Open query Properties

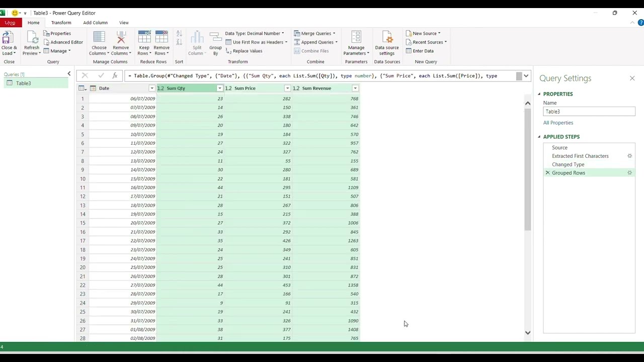(57, 33)
